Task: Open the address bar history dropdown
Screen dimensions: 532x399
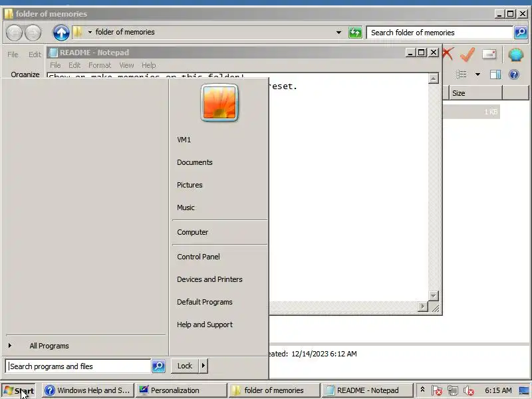Action: tap(338, 33)
